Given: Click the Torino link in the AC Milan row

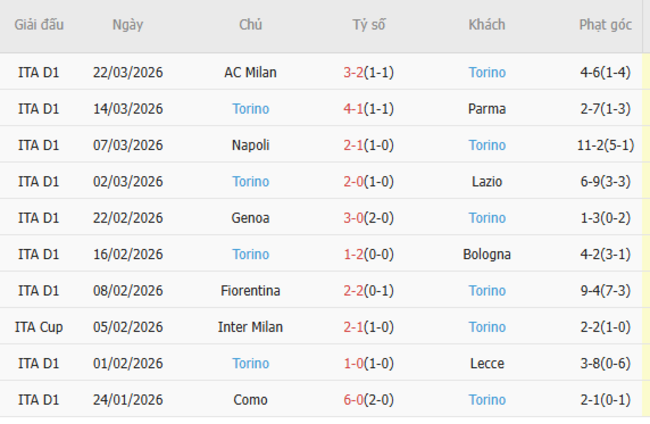Looking at the screenshot, I should point(487,72).
